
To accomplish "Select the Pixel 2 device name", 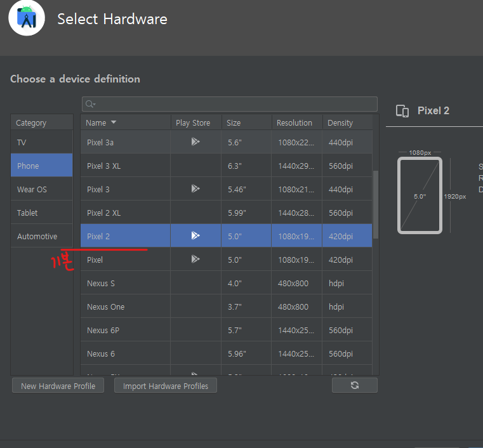I will coord(98,236).
